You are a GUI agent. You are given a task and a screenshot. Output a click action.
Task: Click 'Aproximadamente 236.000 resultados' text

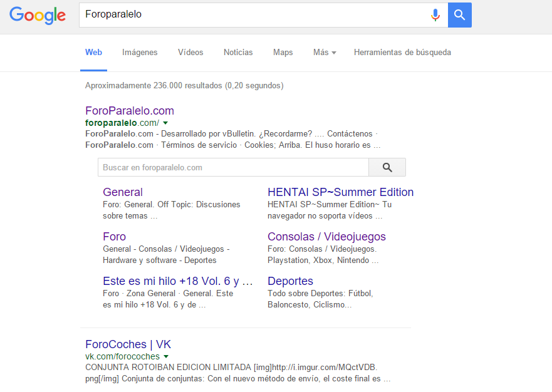pos(184,86)
